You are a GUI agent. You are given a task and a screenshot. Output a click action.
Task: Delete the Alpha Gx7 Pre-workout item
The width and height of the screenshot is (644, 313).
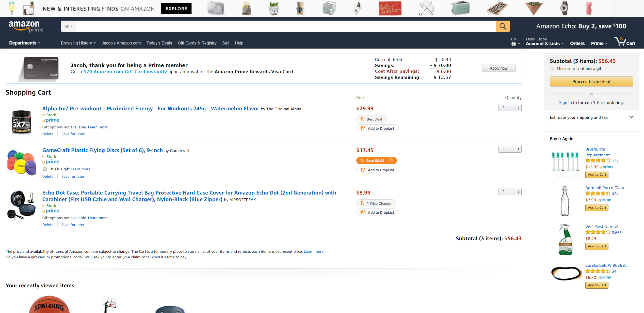(x=48, y=134)
